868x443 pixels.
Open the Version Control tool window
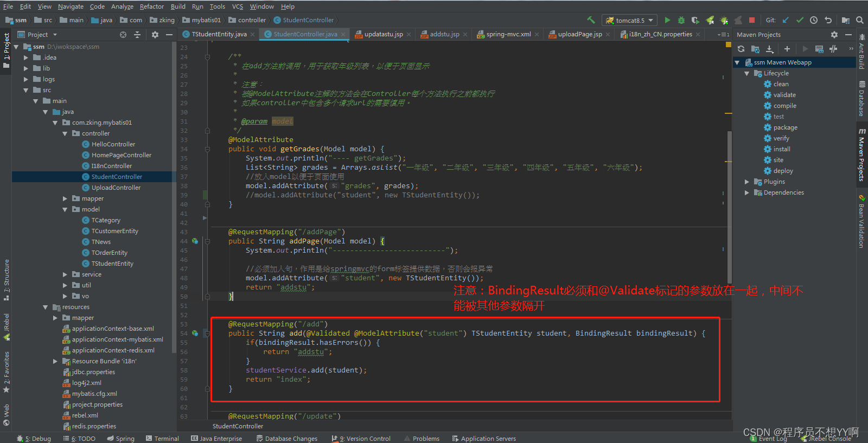[361, 438]
